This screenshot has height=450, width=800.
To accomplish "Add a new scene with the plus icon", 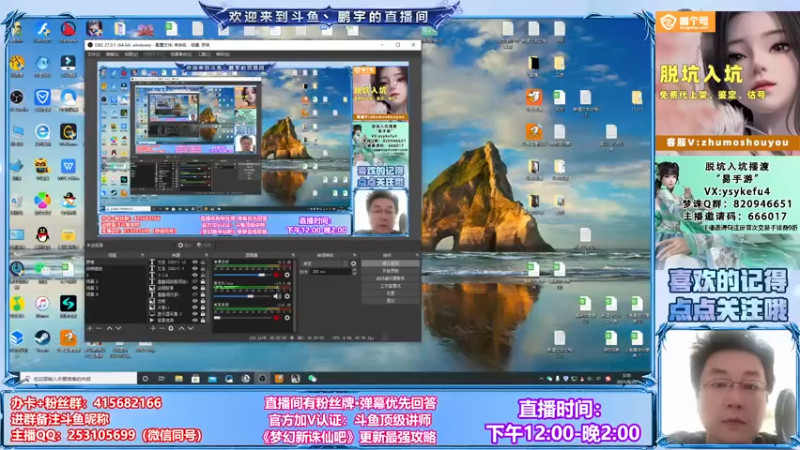I will (89, 329).
